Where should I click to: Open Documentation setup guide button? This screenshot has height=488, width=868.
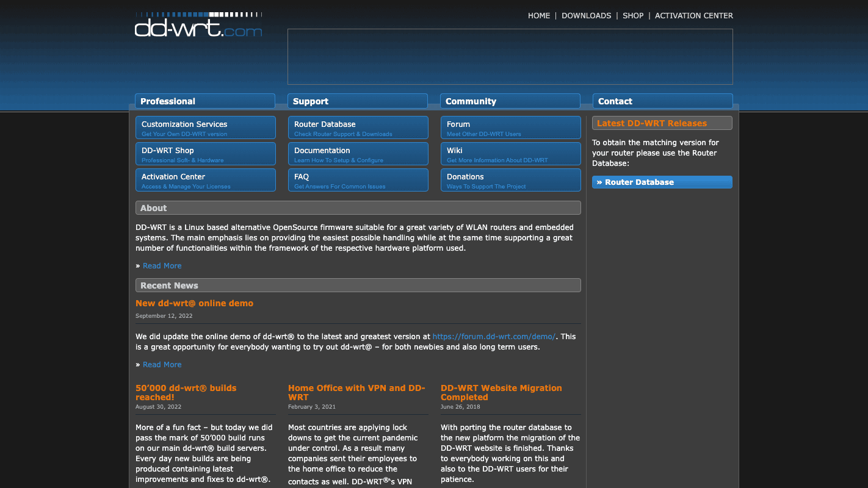[x=358, y=154]
